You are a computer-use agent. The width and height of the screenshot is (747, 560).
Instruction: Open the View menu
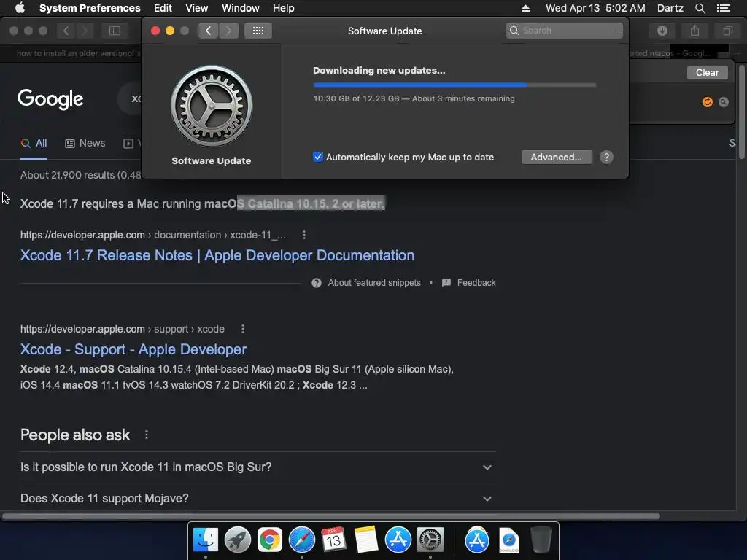click(197, 8)
